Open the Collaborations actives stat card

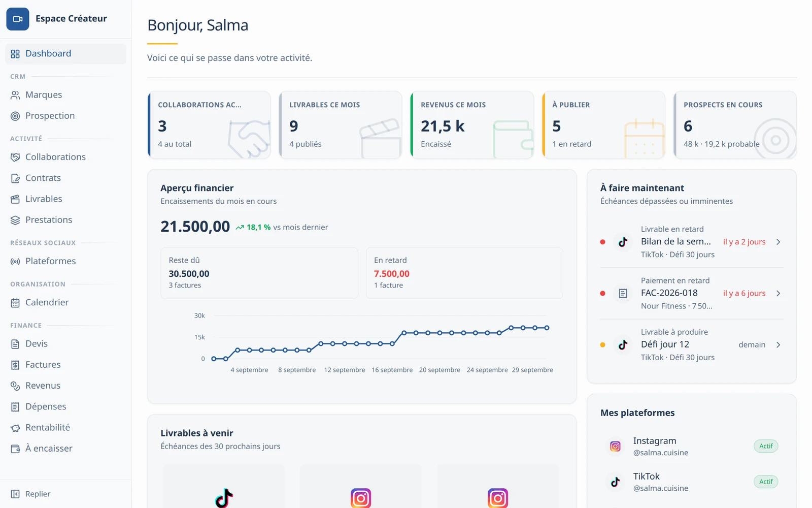coord(209,125)
